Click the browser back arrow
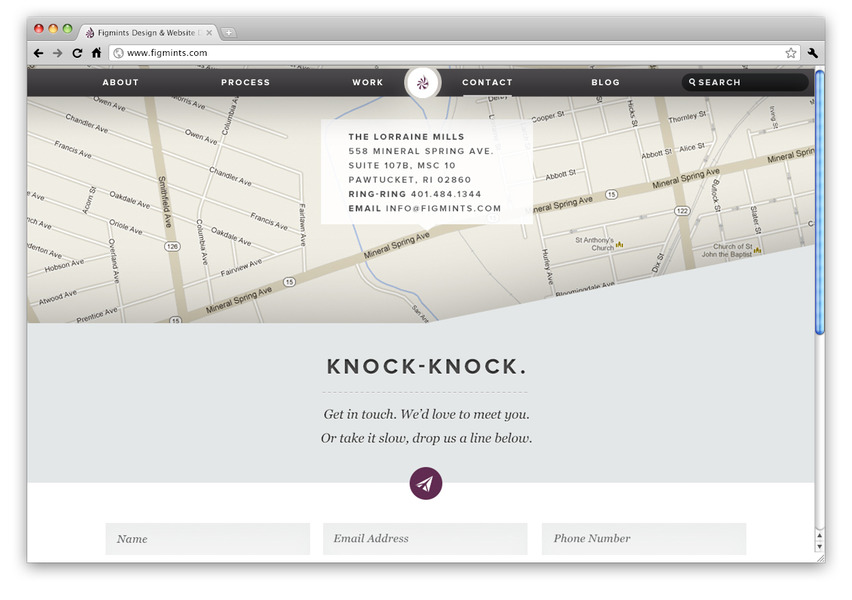Image resolution: width=852 pixels, height=600 pixels. 39,53
